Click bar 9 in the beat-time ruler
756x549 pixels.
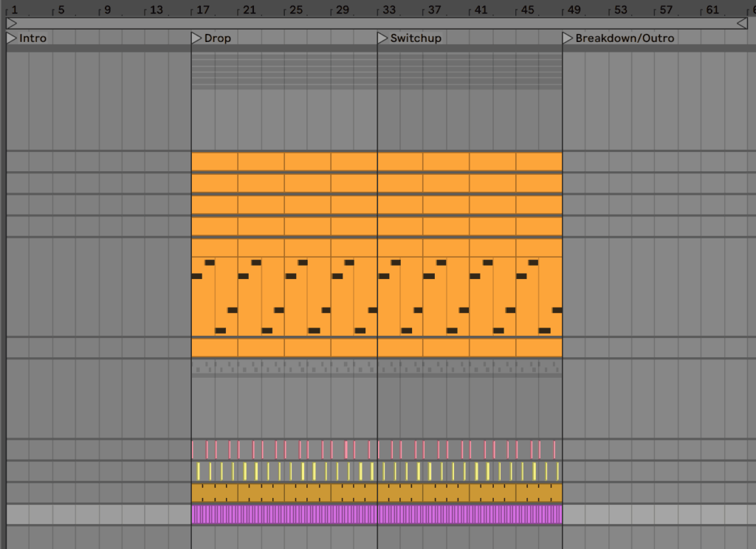(108, 10)
